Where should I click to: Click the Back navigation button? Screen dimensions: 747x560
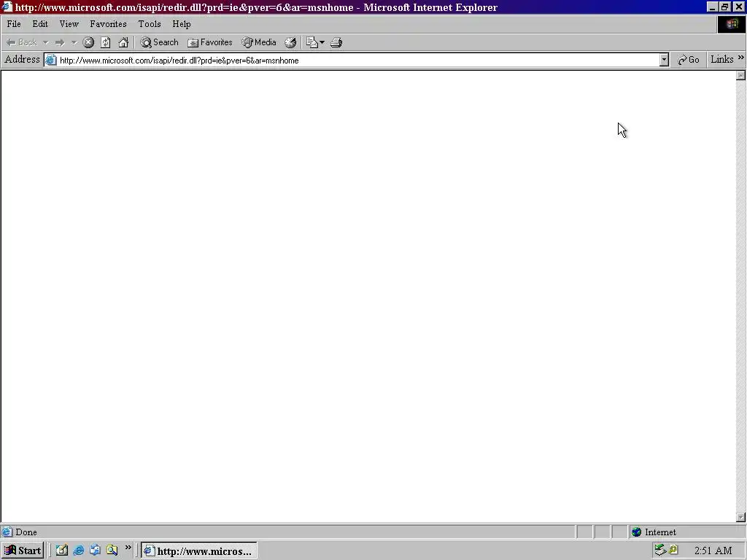(x=21, y=42)
